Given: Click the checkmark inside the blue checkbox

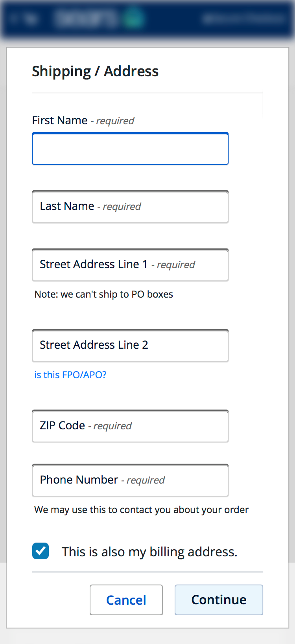Looking at the screenshot, I should pos(41,551).
